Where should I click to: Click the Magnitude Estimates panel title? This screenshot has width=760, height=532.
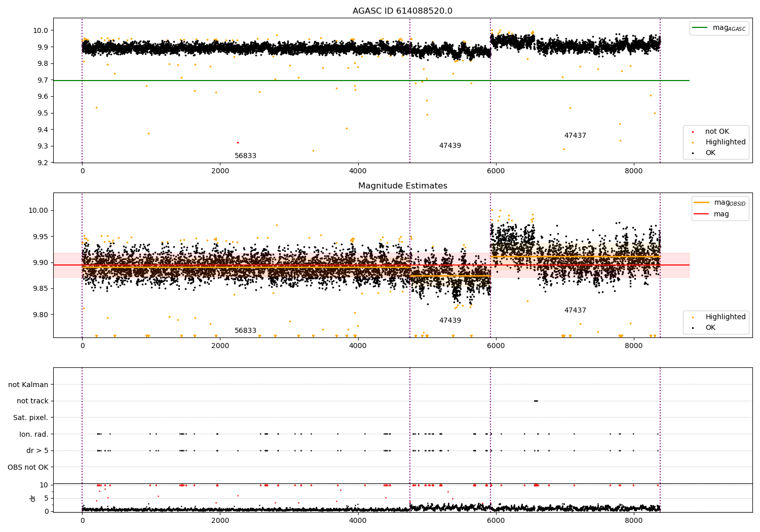tap(402, 186)
